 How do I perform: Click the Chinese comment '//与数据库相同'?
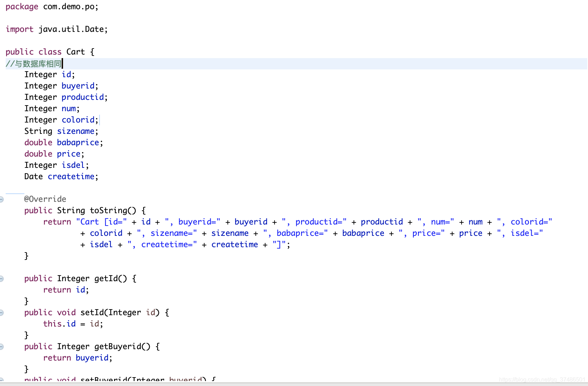click(x=34, y=64)
